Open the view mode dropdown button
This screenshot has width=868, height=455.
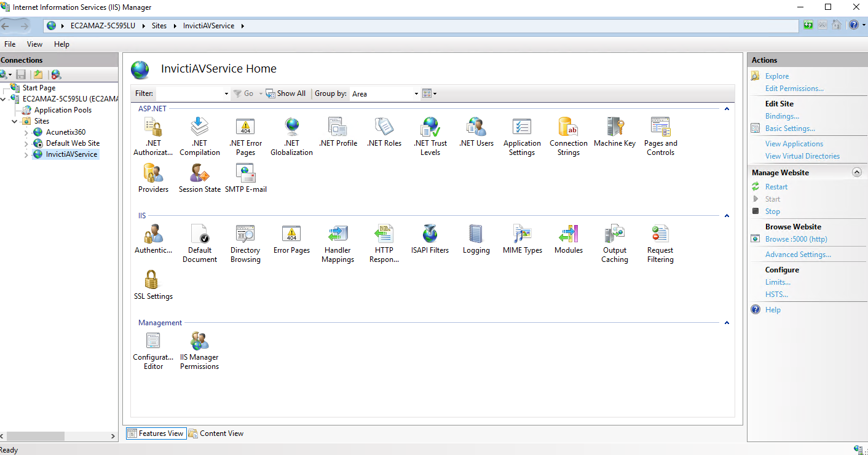(429, 93)
